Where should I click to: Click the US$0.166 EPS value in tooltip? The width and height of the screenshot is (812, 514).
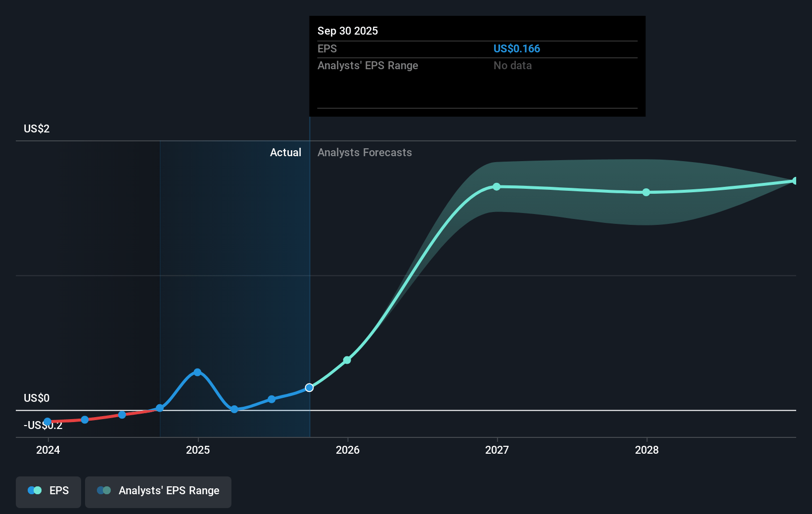click(x=516, y=49)
